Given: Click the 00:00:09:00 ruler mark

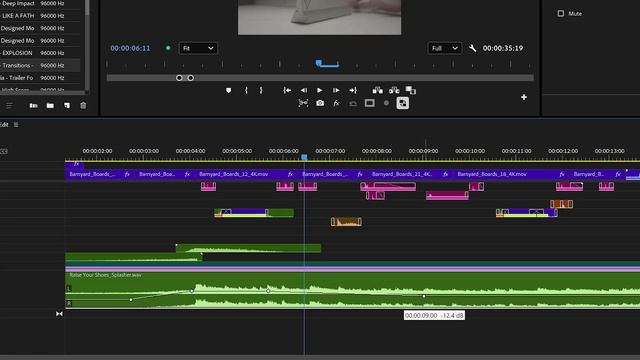Looking at the screenshot, I should [x=423, y=151].
